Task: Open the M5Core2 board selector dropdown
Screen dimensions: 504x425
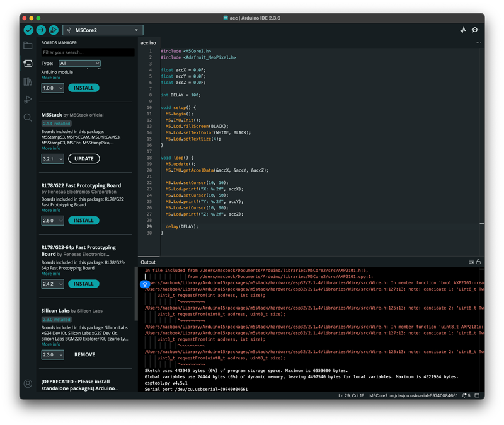Action: (103, 30)
